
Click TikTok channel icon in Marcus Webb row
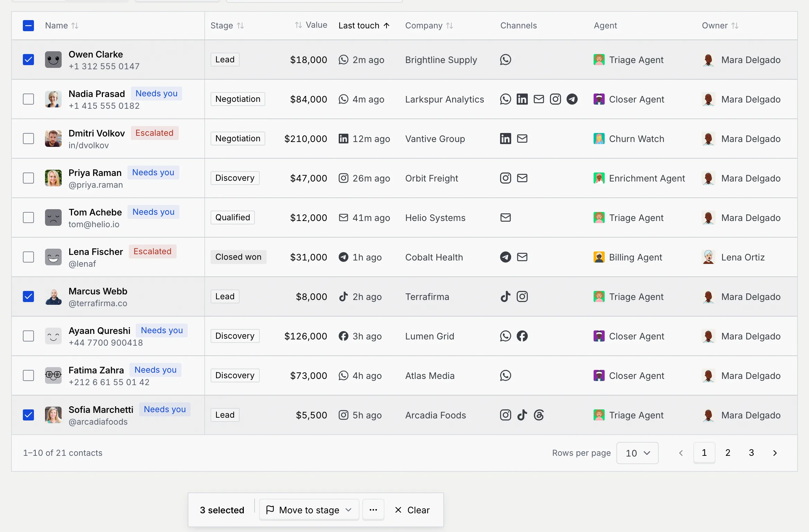point(505,296)
